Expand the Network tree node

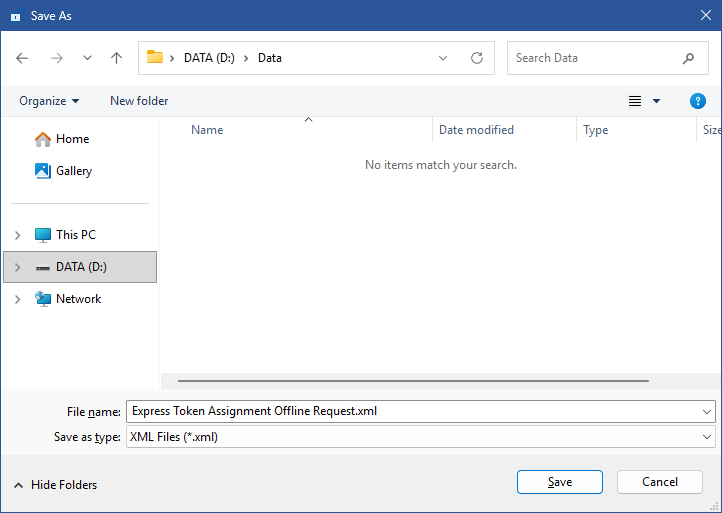click(17, 299)
